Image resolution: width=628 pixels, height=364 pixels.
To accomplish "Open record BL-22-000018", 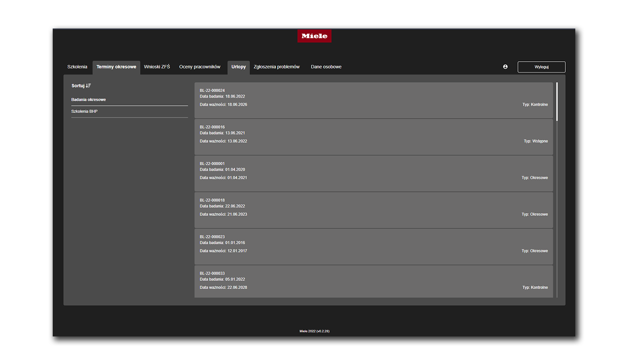I will click(374, 210).
